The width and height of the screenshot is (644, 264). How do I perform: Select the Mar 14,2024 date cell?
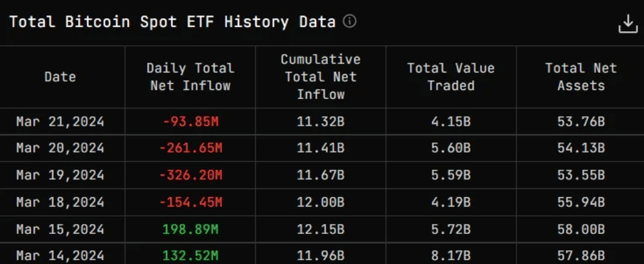click(60, 256)
